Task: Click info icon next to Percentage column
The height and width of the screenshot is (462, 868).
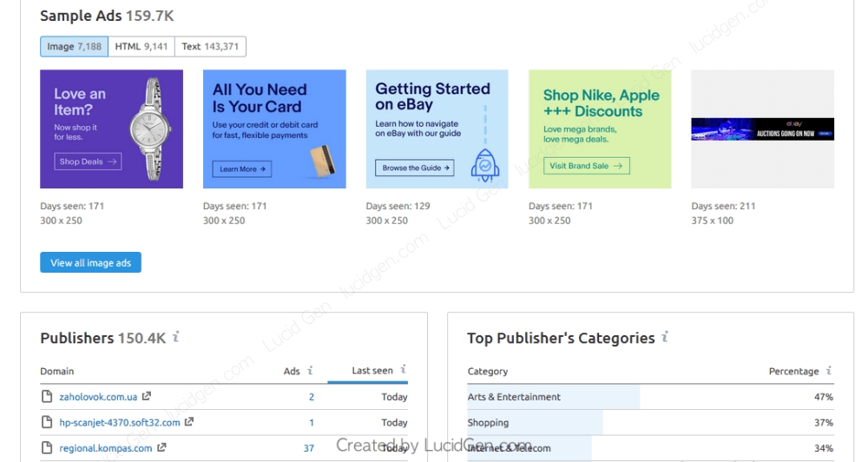Action: tap(829, 371)
